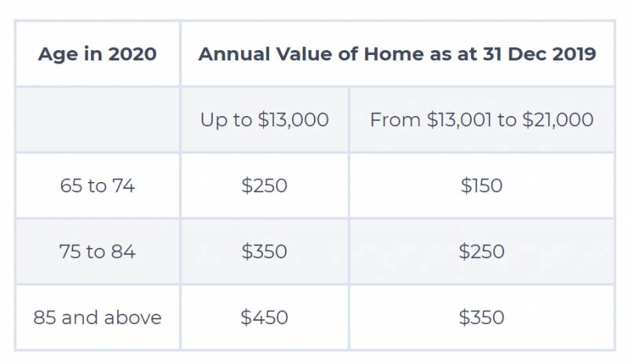Select the '85 and above' row label
The width and height of the screenshot is (628, 364).
[97, 318]
